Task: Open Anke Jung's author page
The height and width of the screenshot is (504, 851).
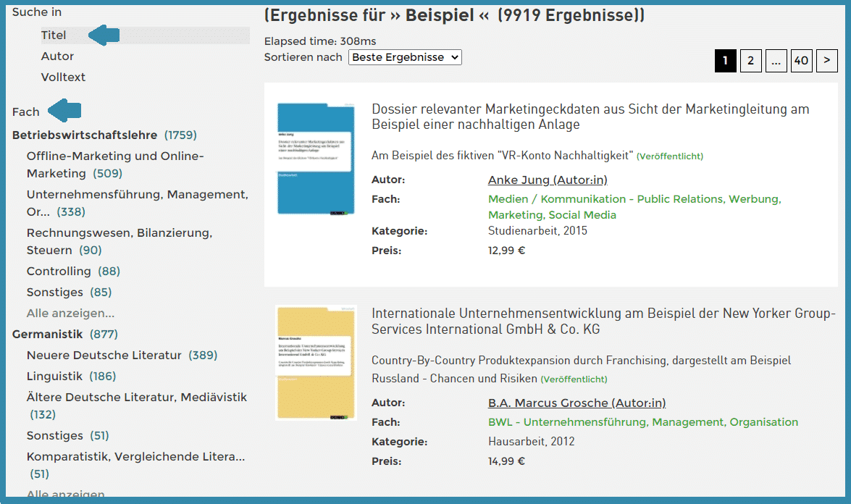Action: [x=548, y=180]
